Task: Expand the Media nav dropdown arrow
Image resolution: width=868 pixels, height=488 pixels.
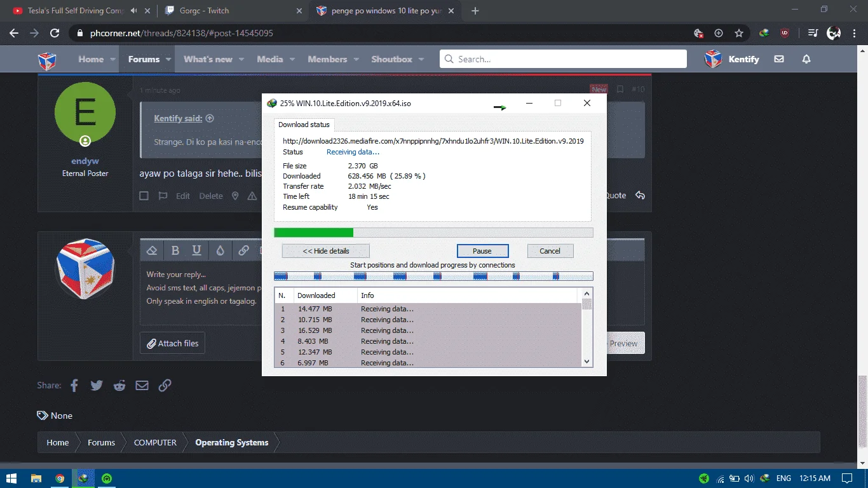Action: [292, 59]
